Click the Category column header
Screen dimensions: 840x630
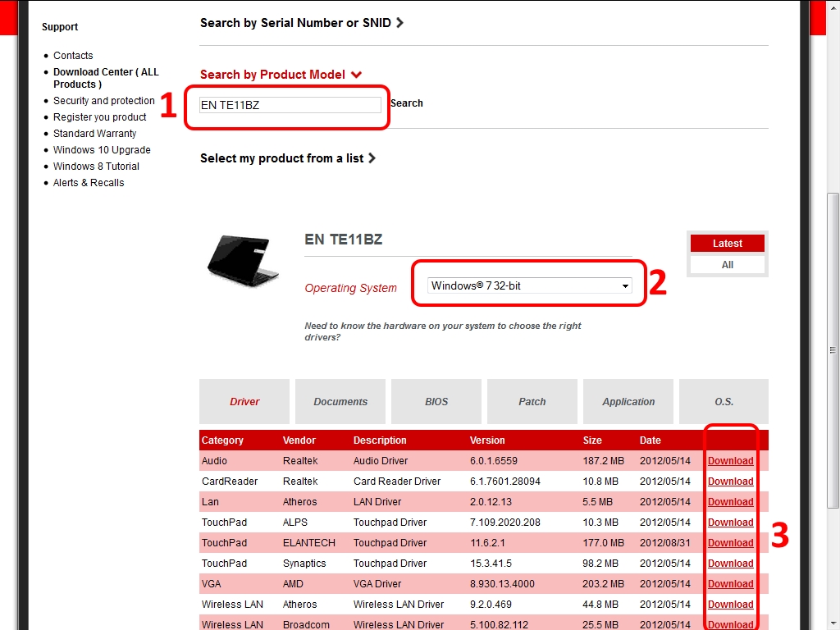click(222, 441)
